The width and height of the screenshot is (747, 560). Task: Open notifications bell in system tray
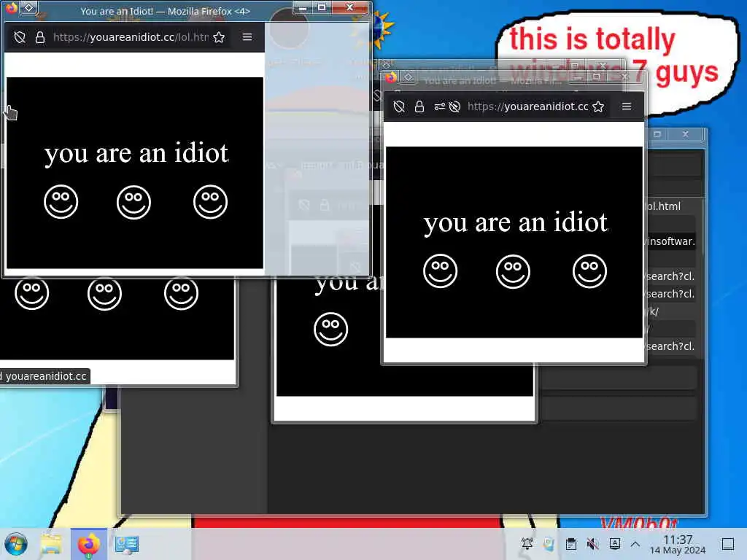tap(527, 544)
